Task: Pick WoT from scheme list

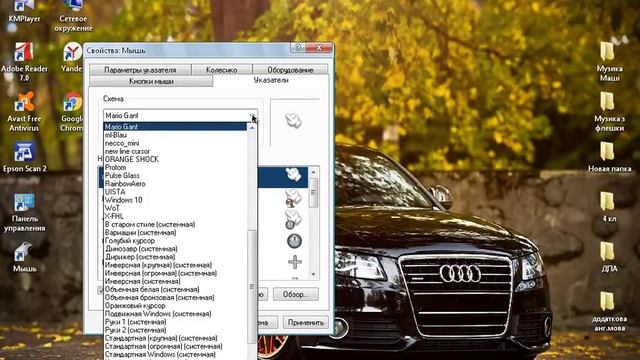Action: 175,208
